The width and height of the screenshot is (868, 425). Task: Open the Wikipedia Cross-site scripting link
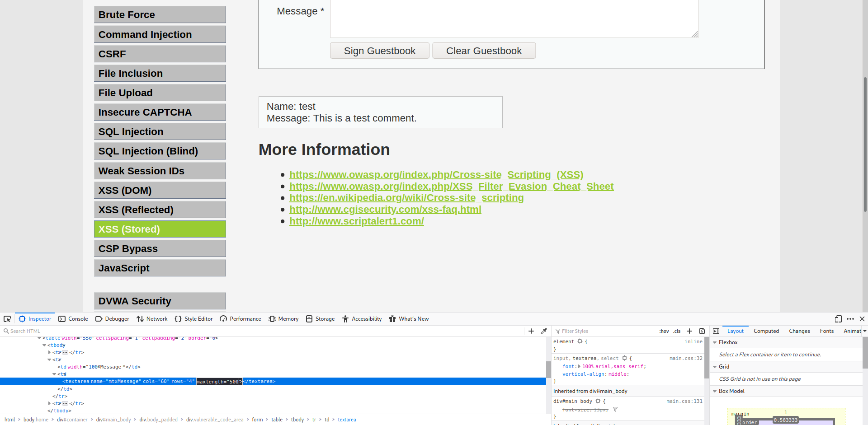click(406, 198)
